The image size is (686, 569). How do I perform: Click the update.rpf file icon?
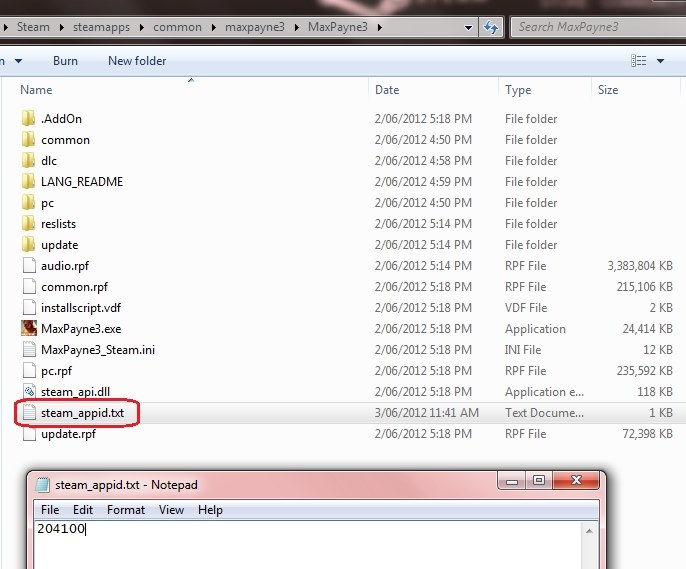[29, 433]
